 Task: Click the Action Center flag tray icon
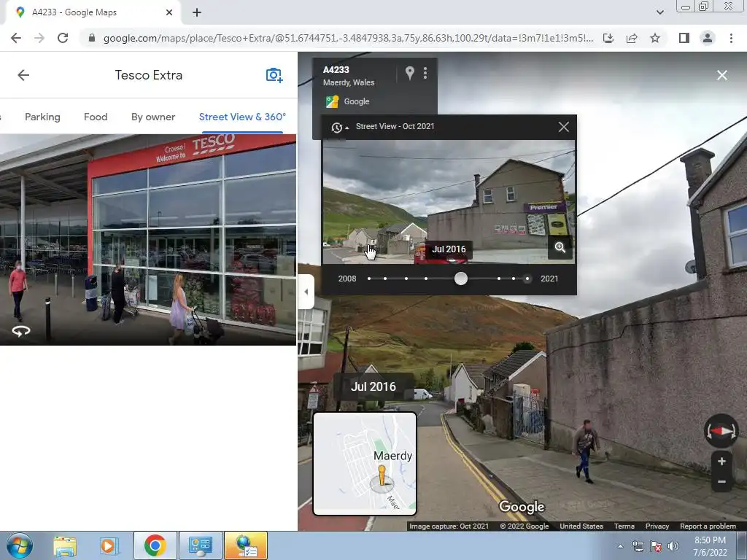click(656, 546)
